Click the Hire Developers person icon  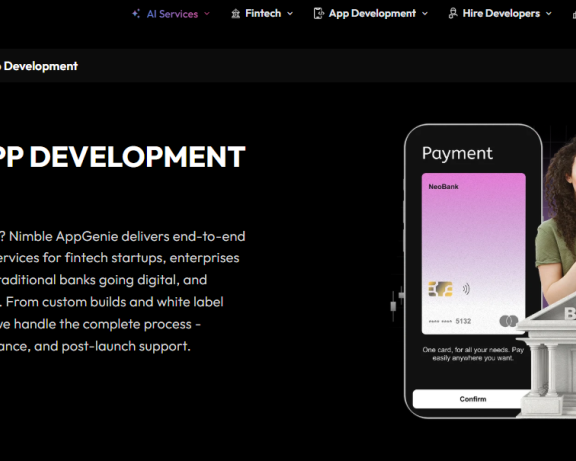(x=453, y=14)
